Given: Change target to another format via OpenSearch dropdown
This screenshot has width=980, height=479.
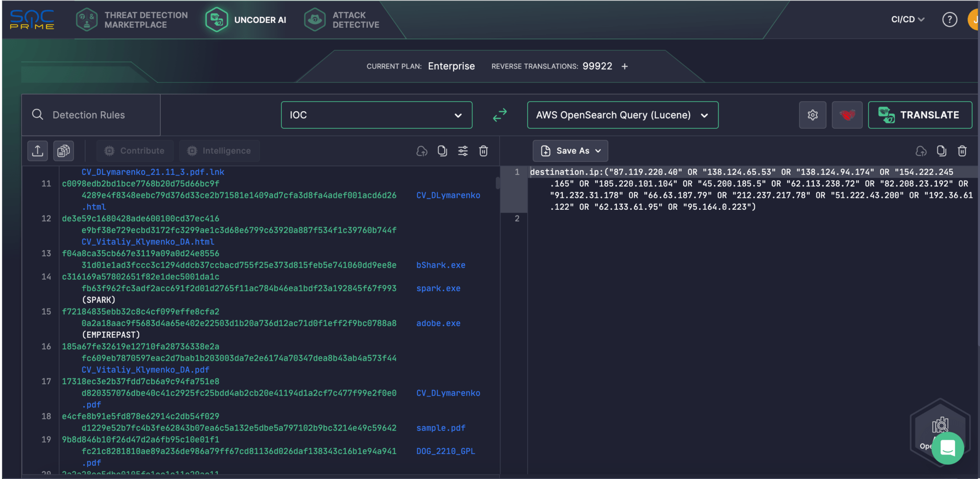Looking at the screenshot, I should coord(622,115).
